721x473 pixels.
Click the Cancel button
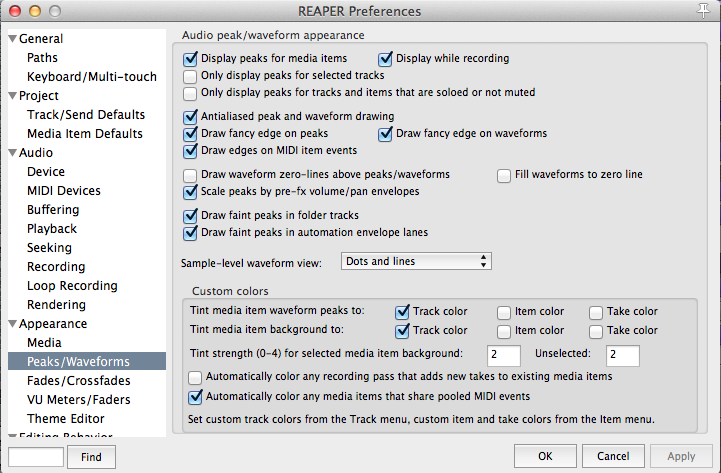(x=613, y=456)
